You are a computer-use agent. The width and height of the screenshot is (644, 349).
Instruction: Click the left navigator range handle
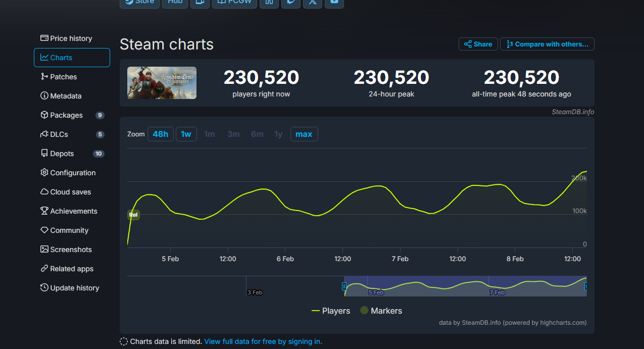344,286
